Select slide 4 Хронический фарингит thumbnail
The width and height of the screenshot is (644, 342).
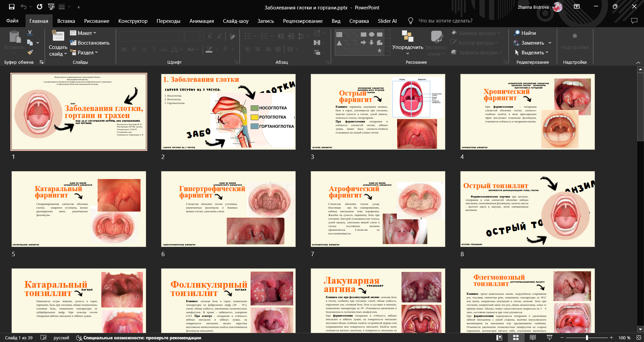(x=528, y=112)
